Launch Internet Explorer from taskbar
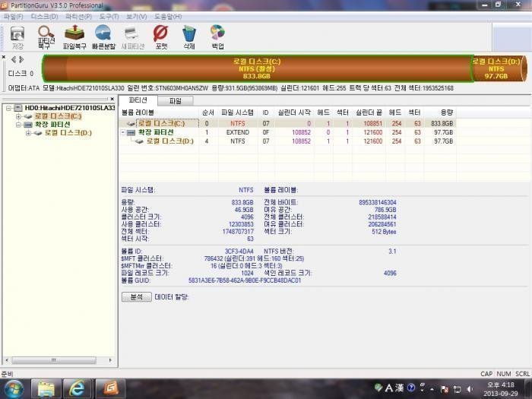Image resolution: width=532 pixels, height=399 pixels. click(77, 389)
